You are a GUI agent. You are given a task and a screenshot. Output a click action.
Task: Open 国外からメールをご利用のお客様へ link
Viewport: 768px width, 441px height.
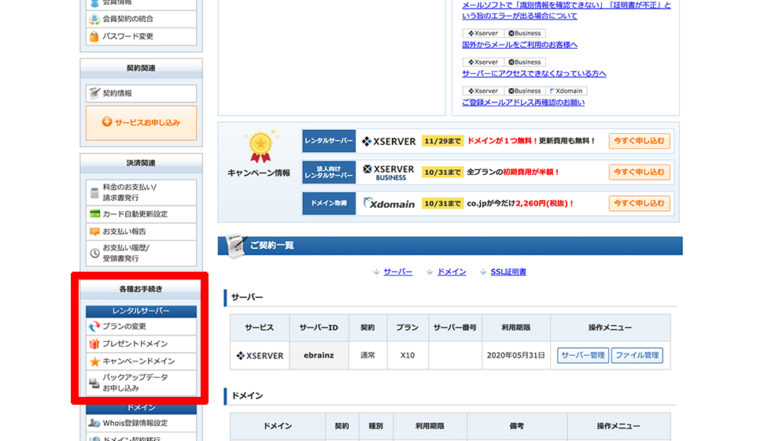[x=520, y=45]
